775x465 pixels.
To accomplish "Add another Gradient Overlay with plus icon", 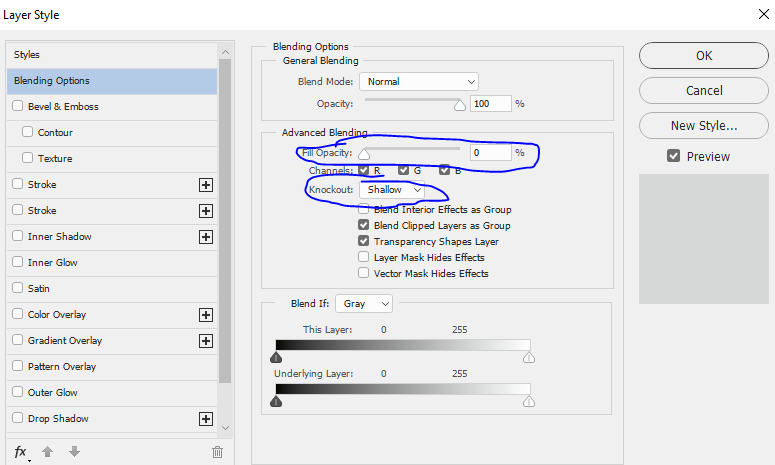I will (206, 341).
